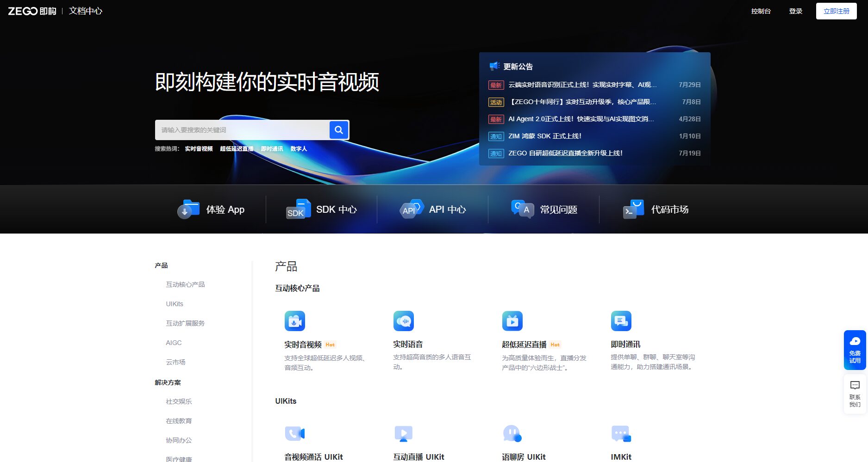
Task: Click the 超低延迟直播 product icon
Action: tap(512, 321)
